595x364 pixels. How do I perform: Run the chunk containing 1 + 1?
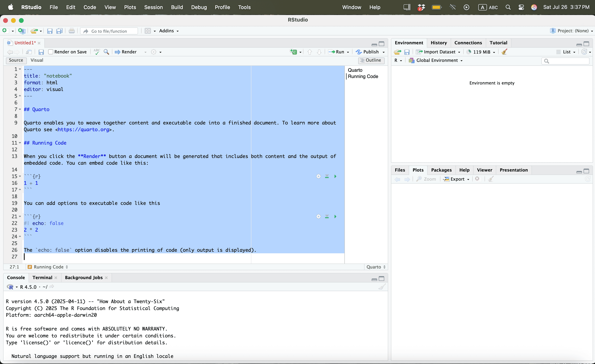335,176
